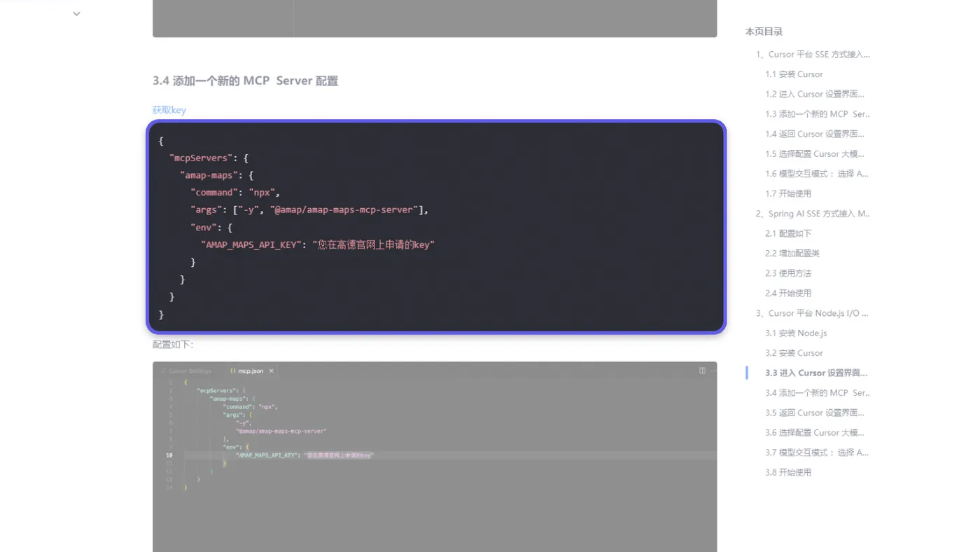
Task: Open 3、Cursor 平台 Node.js I/O section
Action: [x=812, y=313]
